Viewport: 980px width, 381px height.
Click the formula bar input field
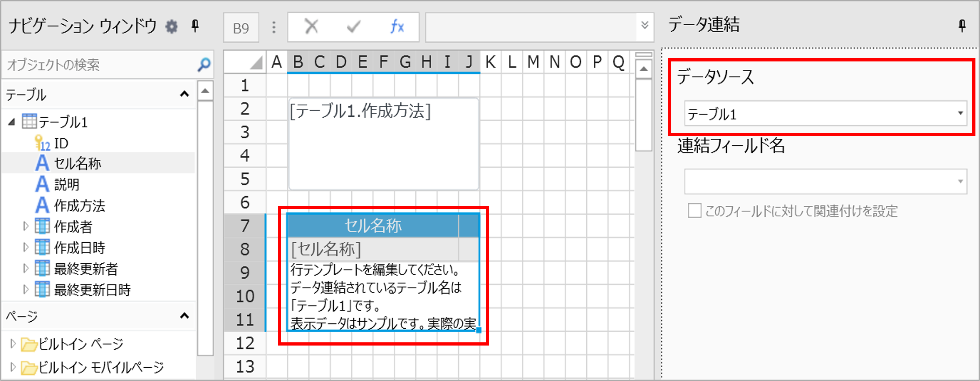coord(531,27)
